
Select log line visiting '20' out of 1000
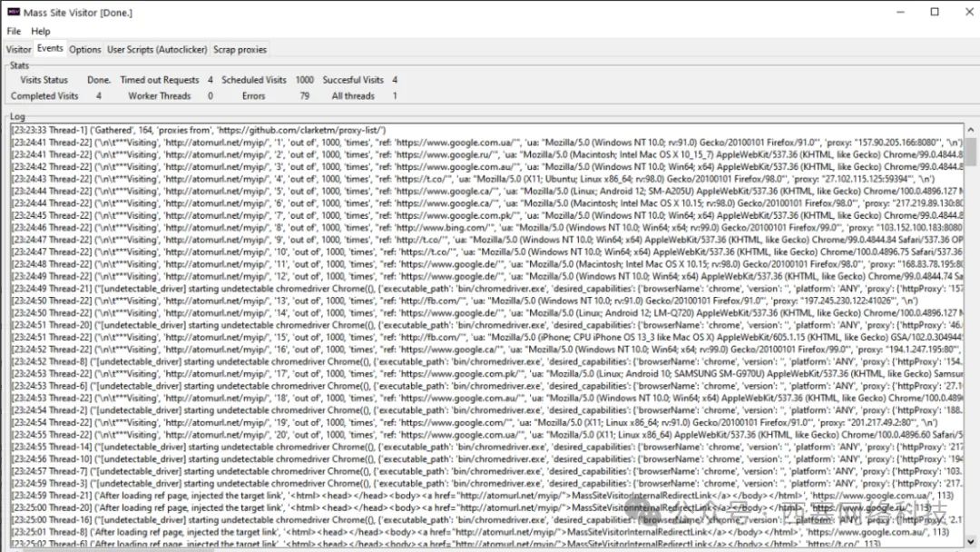tap(487, 435)
